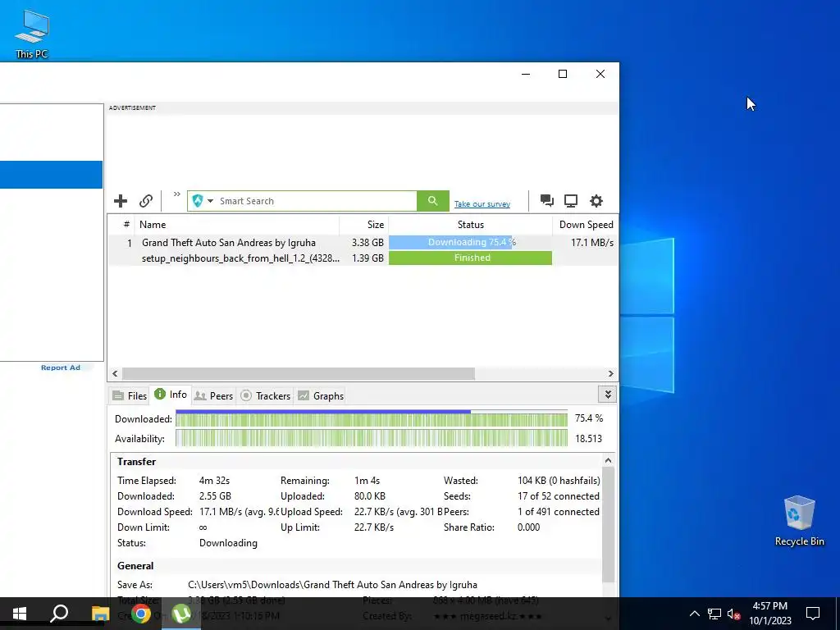
Task: Click the green Finished status bar
Action: 470,258
